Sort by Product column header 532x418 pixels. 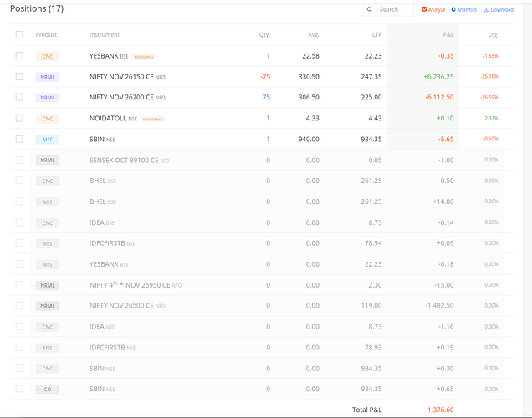click(46, 34)
